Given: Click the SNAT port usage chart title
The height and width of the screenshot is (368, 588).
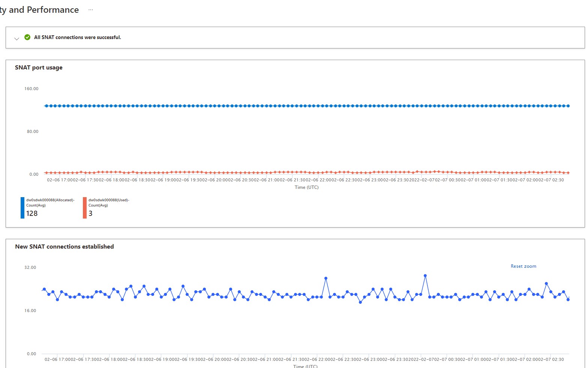Looking at the screenshot, I should click(39, 68).
